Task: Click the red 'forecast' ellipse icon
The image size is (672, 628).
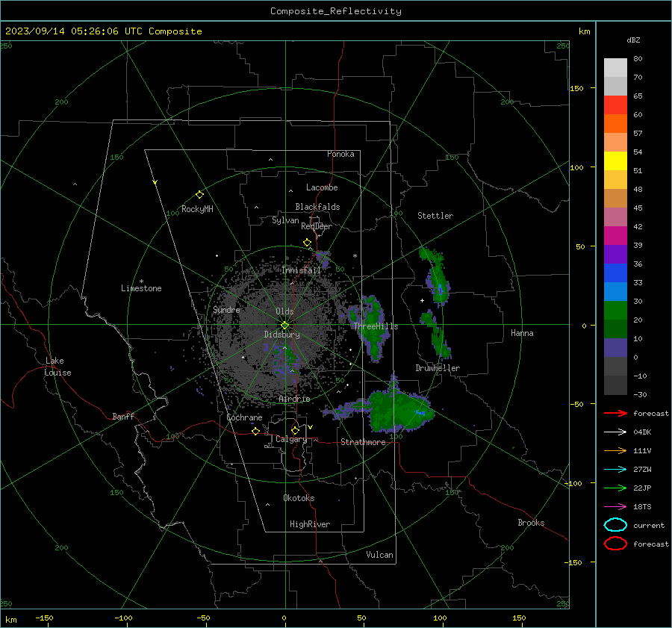Action: click(615, 544)
